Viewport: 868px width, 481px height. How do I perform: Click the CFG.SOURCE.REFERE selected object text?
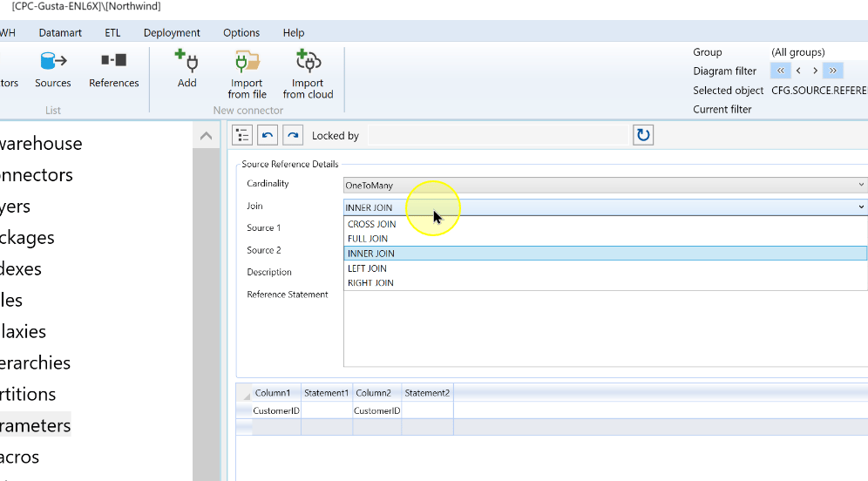pyautogui.click(x=819, y=91)
